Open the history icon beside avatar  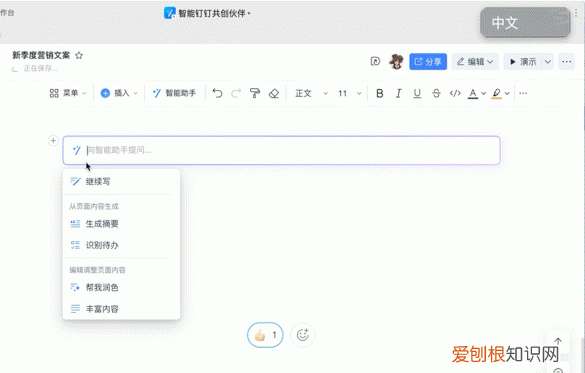click(x=375, y=61)
